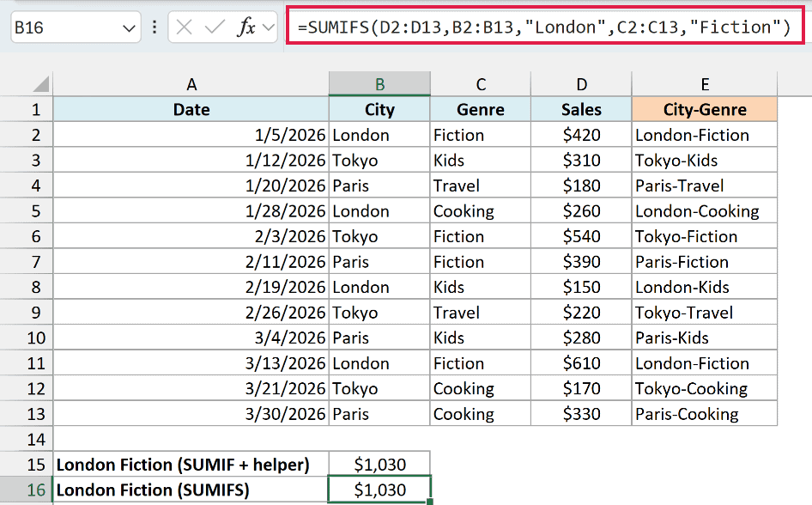The image size is (812, 505).
Task: Select the Tokyo cell in row 3
Action: click(x=379, y=160)
